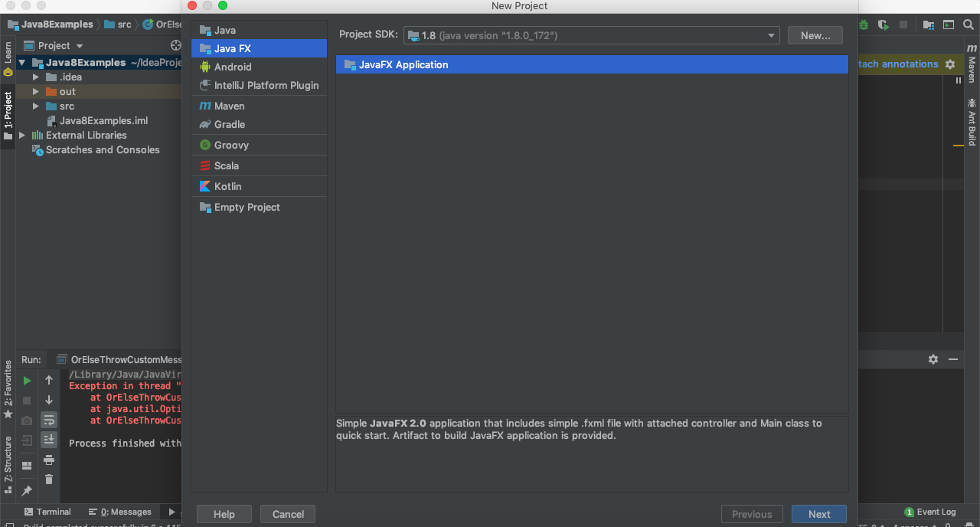Select Gradle project type

[259, 124]
